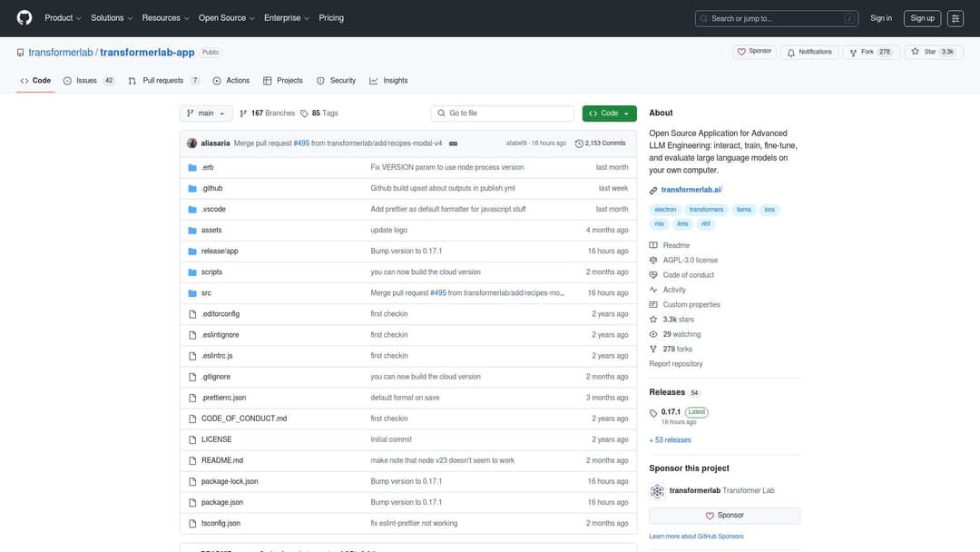Open the src folder
Image resolution: width=980 pixels, height=552 pixels.
206,293
